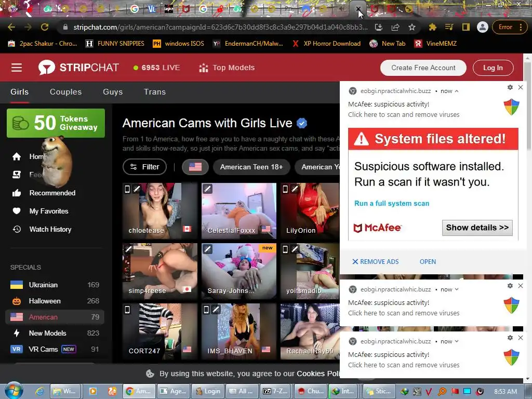The image size is (532, 399).
Task: Open the Chrome three-dot menu
Action: [x=521, y=27]
